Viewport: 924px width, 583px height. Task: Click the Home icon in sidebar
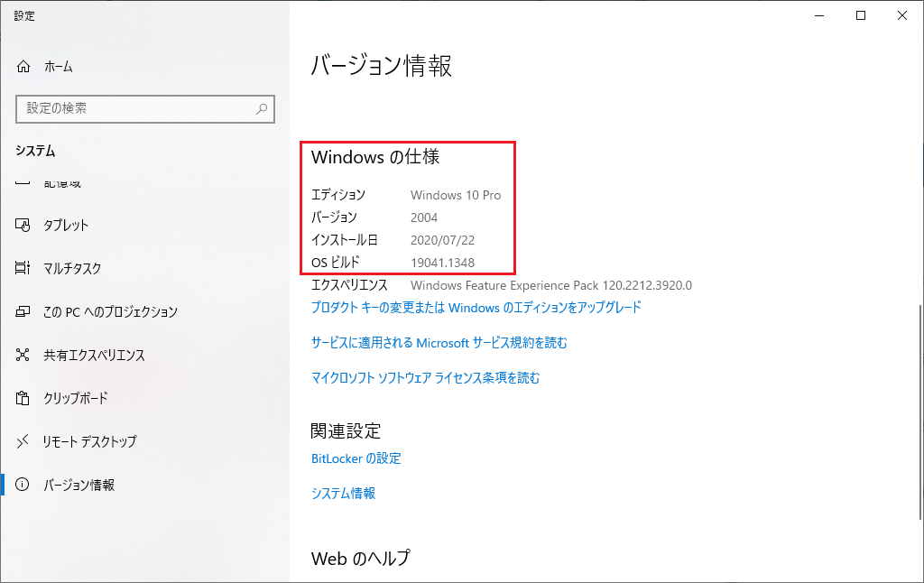click(23, 67)
